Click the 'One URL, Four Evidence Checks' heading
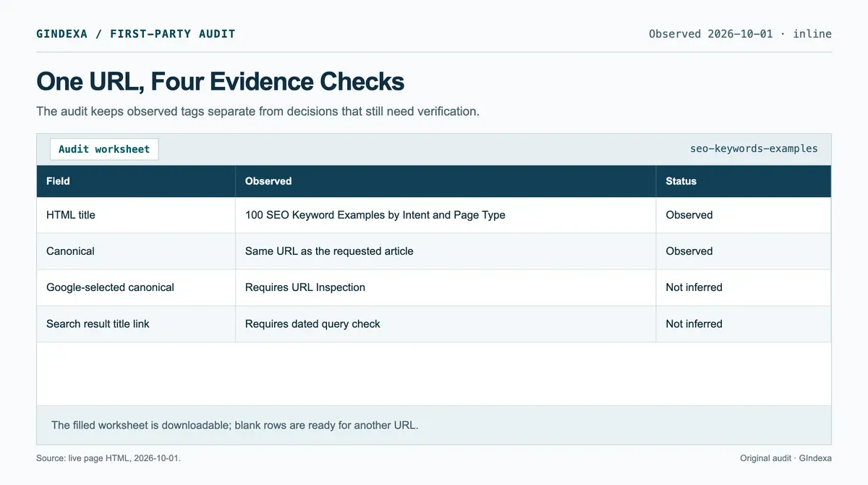This screenshot has height=485, width=868. click(220, 81)
